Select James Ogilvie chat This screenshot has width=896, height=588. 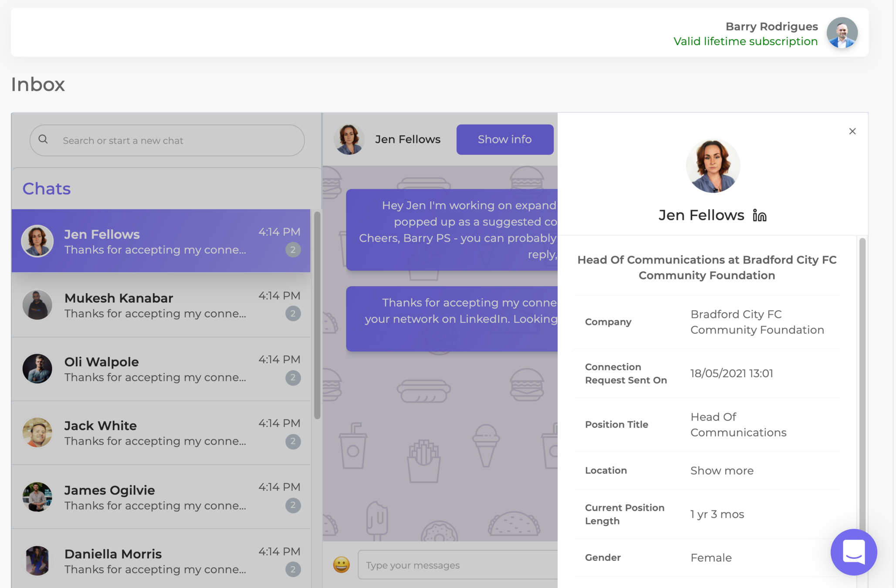tap(161, 497)
